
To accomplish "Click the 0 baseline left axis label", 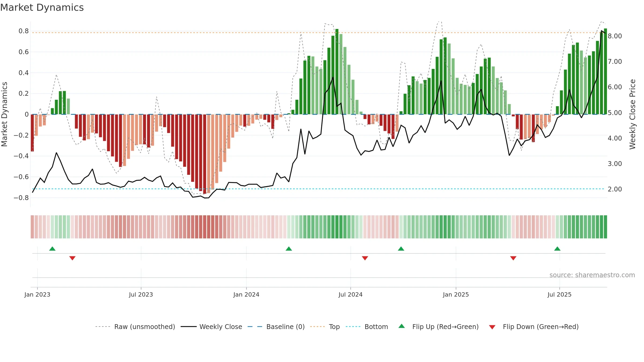I will (x=27, y=114).
